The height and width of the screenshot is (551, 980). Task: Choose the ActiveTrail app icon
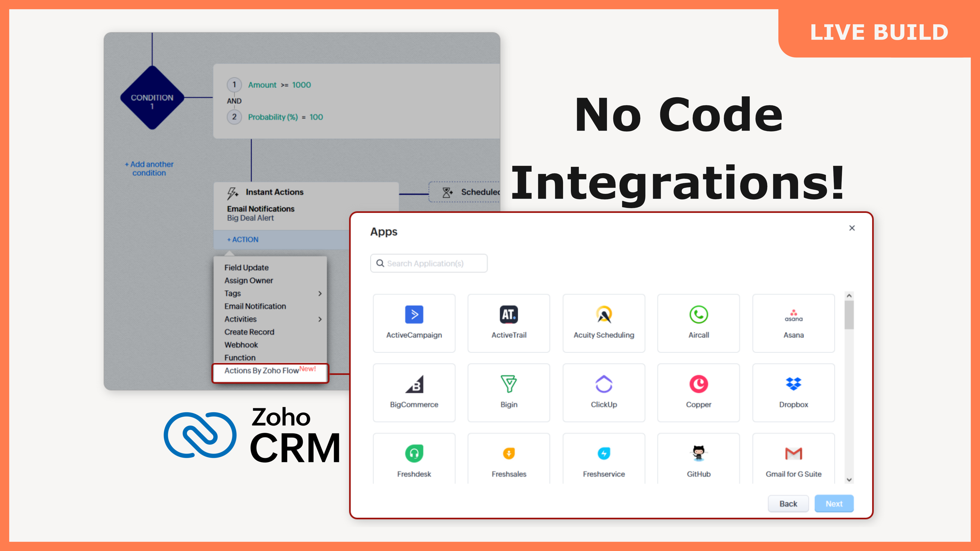coord(509,315)
